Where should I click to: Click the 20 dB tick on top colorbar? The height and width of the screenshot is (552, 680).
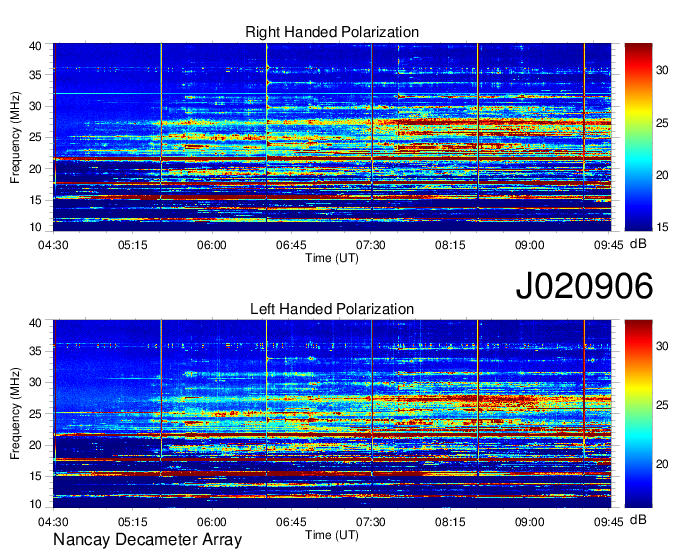pos(662,175)
